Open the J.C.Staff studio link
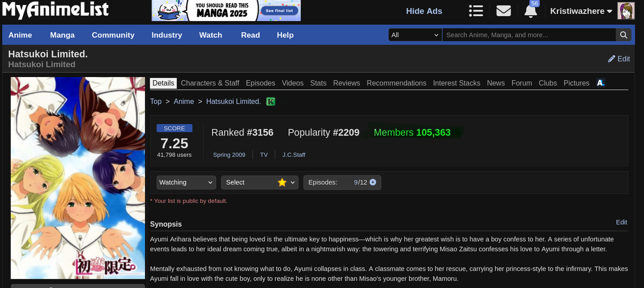 [x=294, y=155]
